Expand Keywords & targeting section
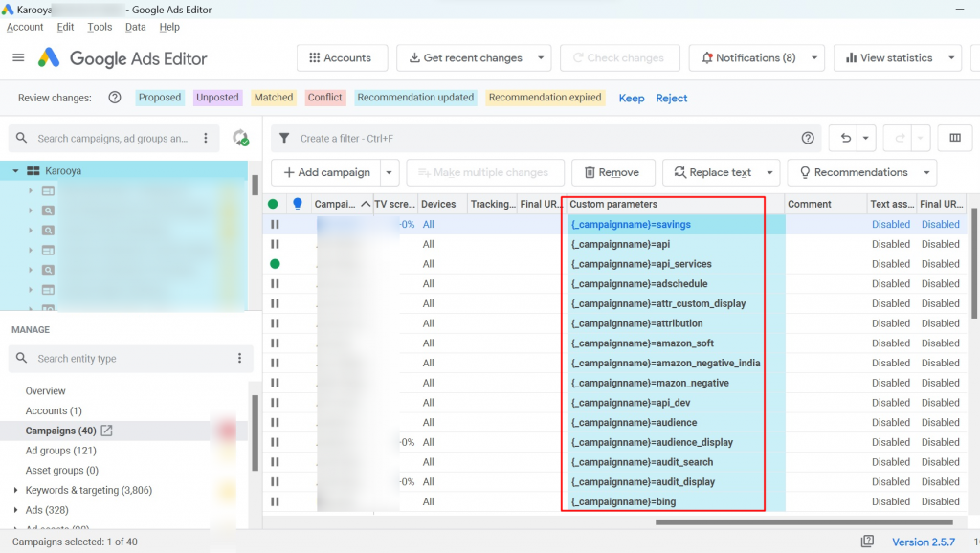This screenshot has width=980, height=553. tap(15, 490)
